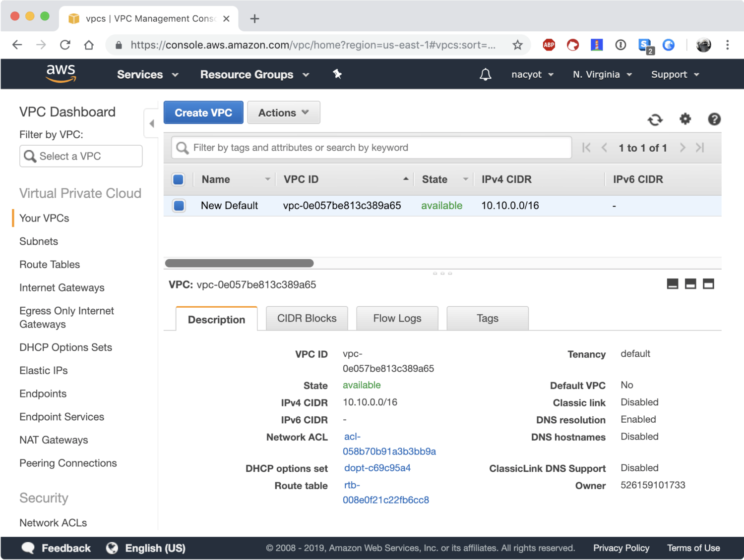Open the notifications bell icon
Image resolution: width=744 pixels, height=560 pixels.
tap(486, 74)
